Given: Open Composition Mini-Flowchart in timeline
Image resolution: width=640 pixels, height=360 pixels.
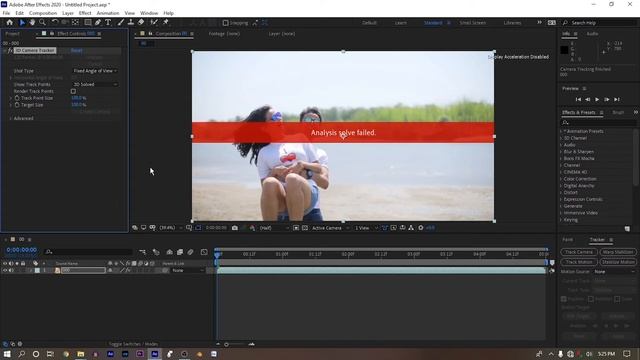Looking at the screenshot, I should 142,252.
